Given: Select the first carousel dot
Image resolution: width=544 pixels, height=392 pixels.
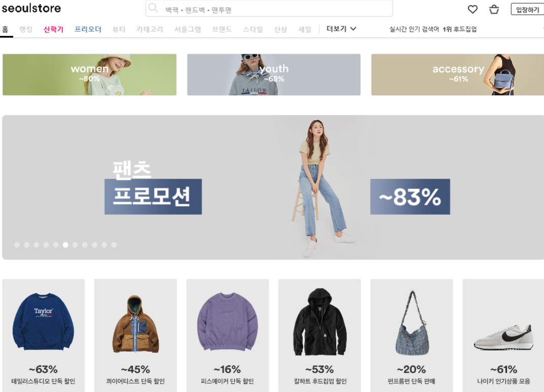Looking at the screenshot, I should pyautogui.click(x=17, y=245).
